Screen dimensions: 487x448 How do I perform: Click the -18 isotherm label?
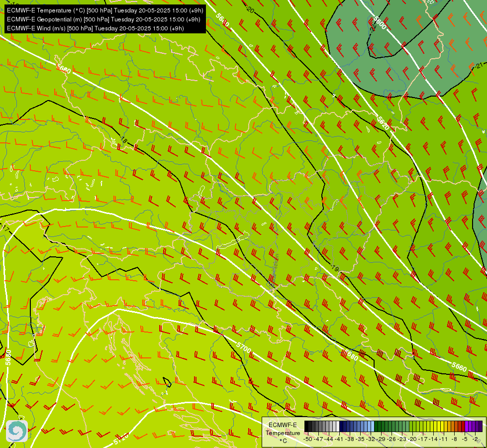[x=123, y=140]
